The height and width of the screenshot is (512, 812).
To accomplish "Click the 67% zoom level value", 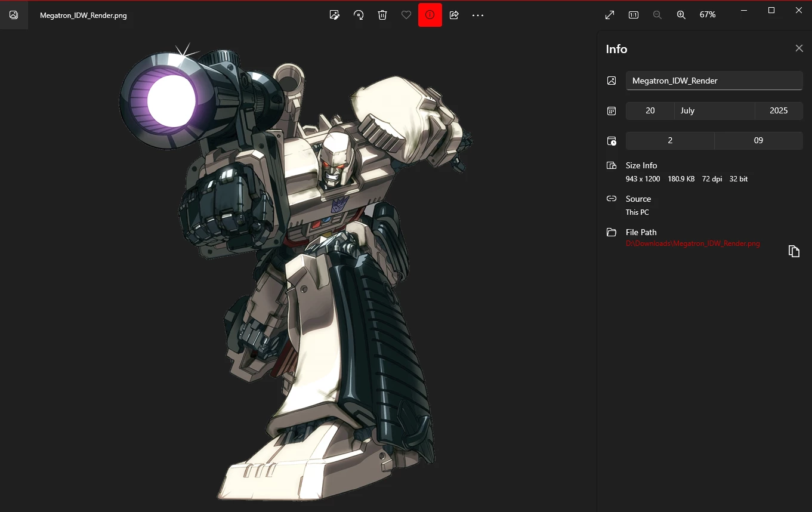I will point(708,15).
